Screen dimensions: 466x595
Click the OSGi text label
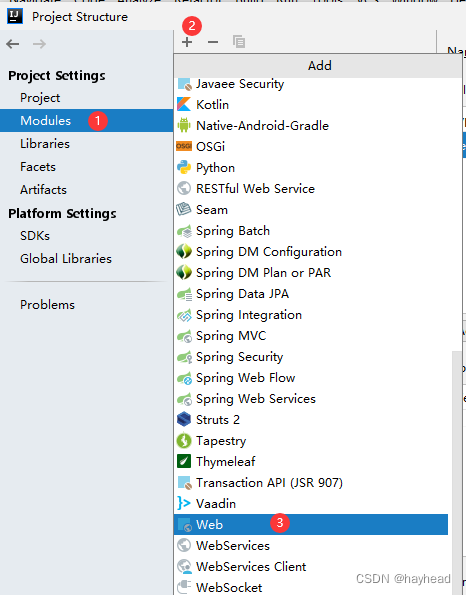[210, 146]
